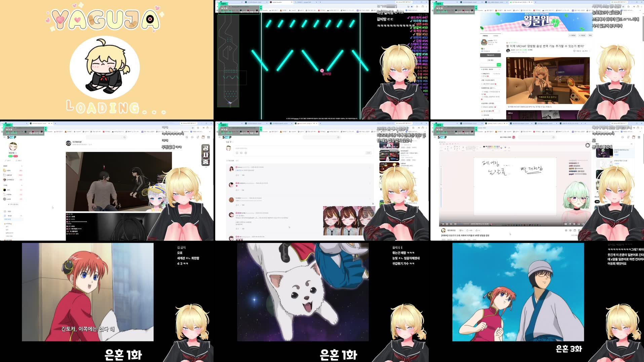The image size is (644, 362).
Task: Open the second recommended video thumbnail in comments panel
Action: (x=389, y=156)
